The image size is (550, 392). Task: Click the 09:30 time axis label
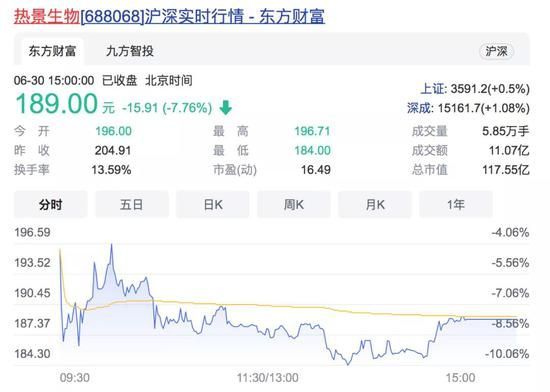pos(75,378)
